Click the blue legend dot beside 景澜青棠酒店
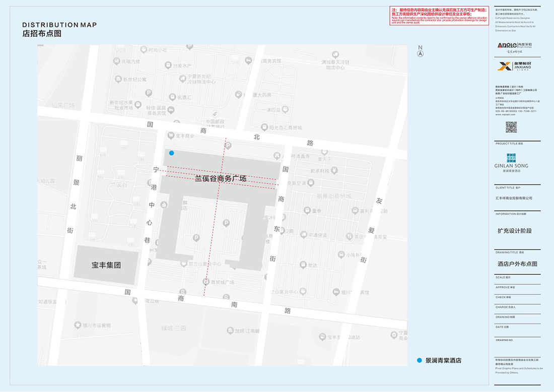The height and width of the screenshot is (392, 554). 419,360
